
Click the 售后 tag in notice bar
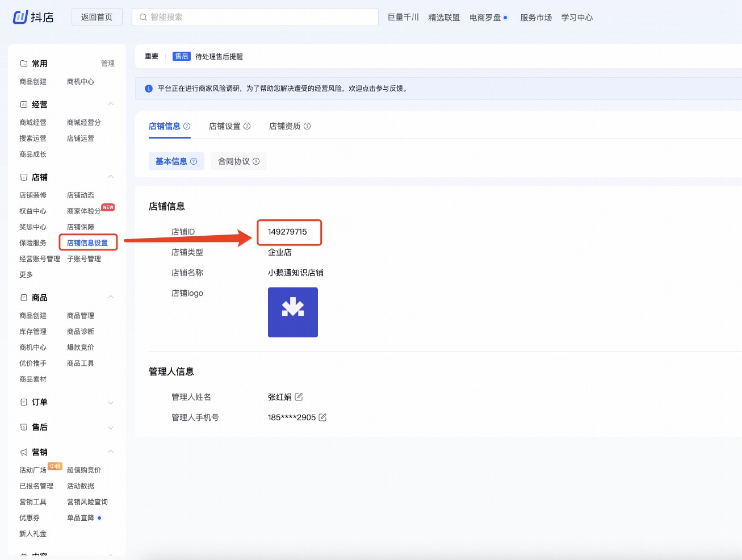[x=182, y=56]
